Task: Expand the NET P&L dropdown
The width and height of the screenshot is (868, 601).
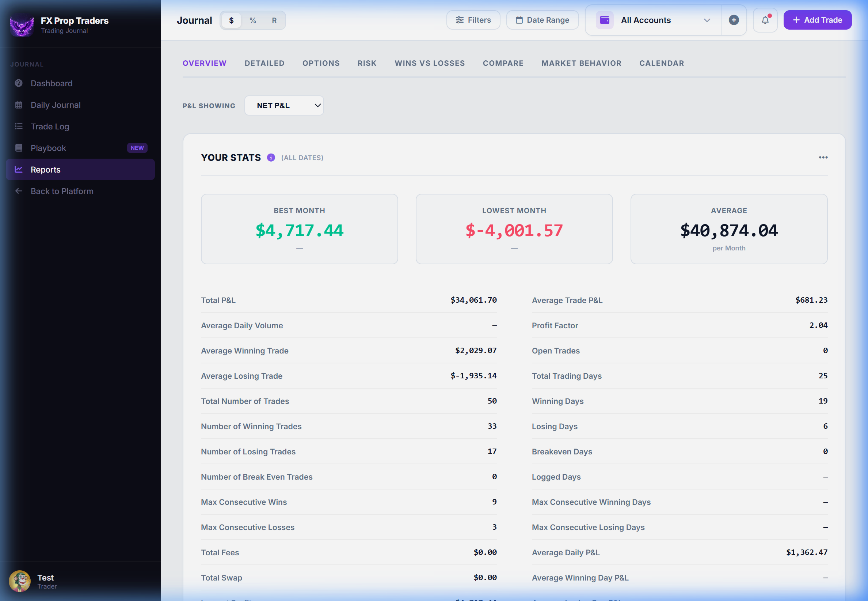Action: pyautogui.click(x=284, y=105)
